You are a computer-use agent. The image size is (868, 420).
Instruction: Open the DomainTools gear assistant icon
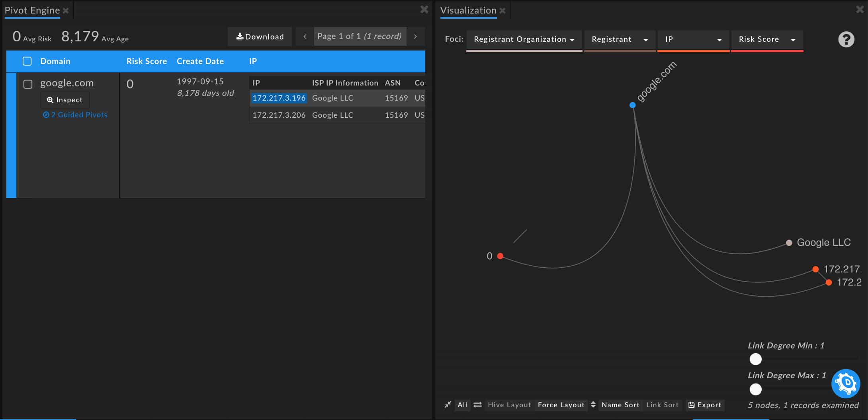(x=846, y=383)
